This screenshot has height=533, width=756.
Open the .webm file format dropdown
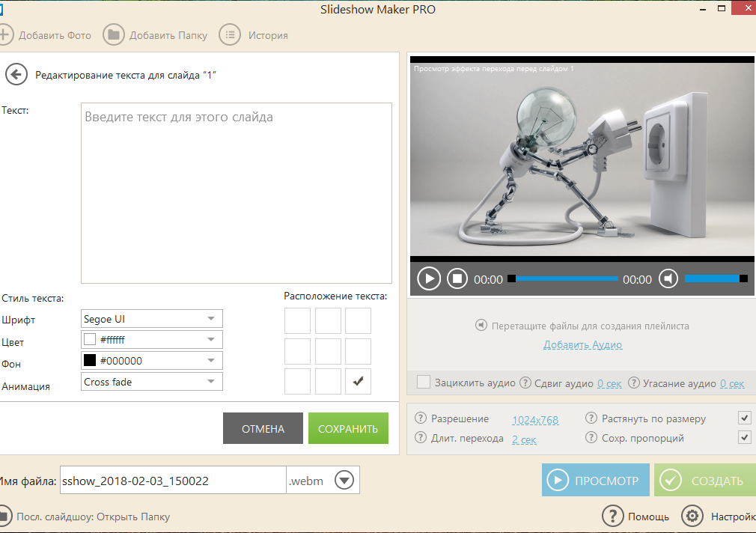point(344,480)
